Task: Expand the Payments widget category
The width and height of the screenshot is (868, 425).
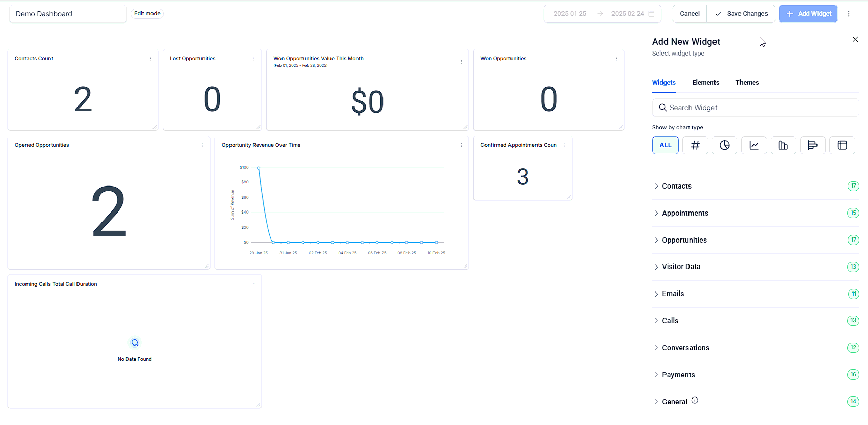Action: pos(678,375)
